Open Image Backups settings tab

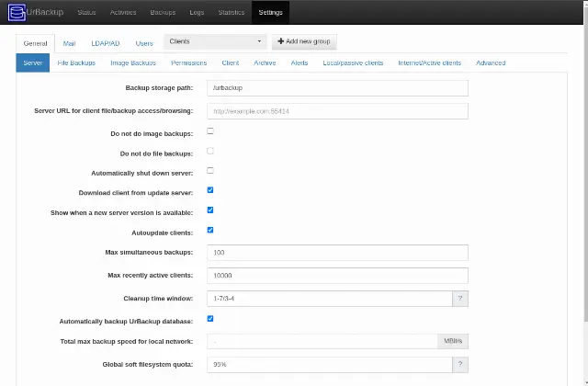click(133, 63)
